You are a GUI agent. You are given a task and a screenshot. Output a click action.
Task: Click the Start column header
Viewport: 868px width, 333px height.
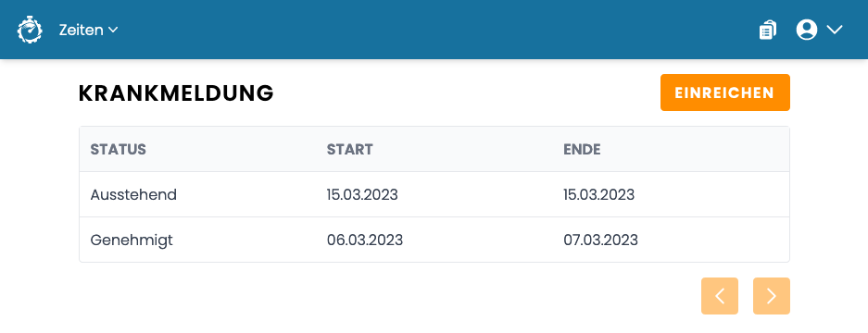click(x=350, y=149)
